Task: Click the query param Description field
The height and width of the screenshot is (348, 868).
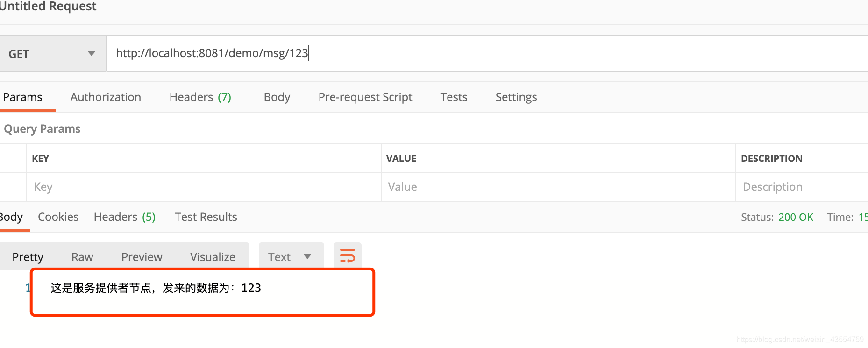Action: tap(802, 187)
